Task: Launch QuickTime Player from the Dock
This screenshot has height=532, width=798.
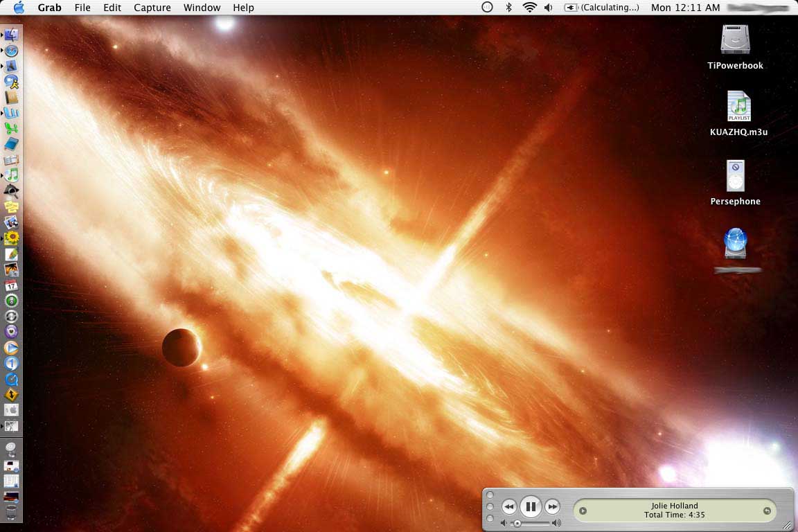Action: click(11, 379)
